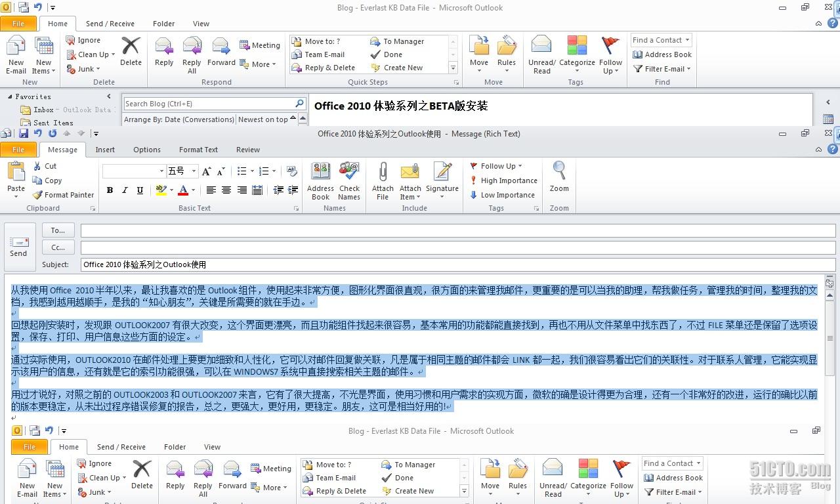Click the Send button
This screenshot has width=840, height=504.
point(18,247)
